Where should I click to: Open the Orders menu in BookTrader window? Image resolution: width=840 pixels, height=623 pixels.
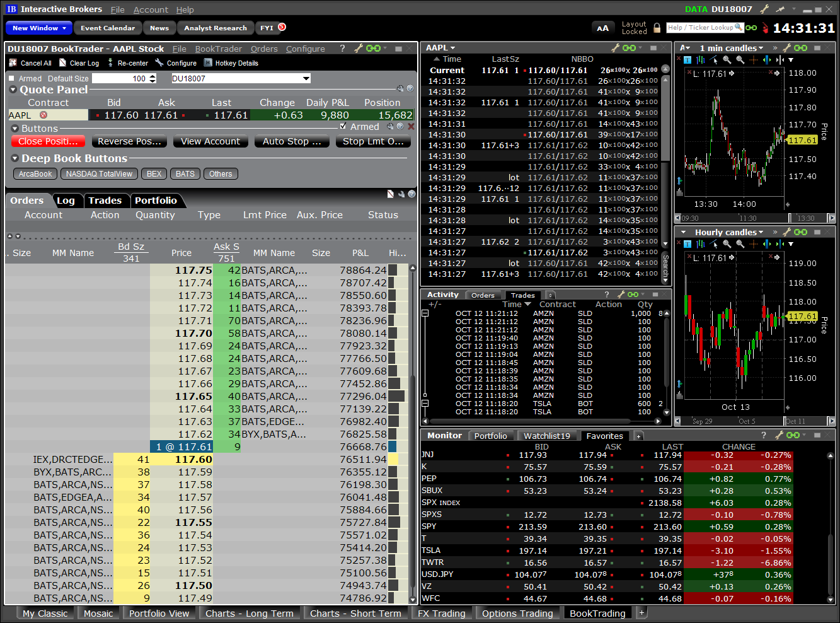pyautogui.click(x=264, y=49)
